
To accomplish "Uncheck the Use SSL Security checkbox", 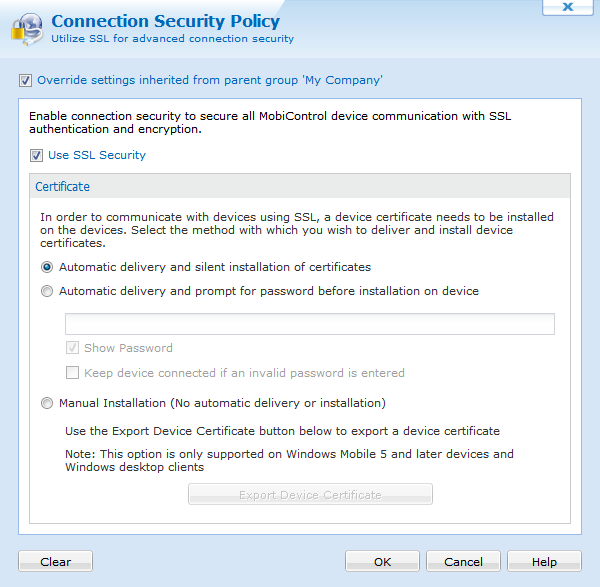I will 36,156.
